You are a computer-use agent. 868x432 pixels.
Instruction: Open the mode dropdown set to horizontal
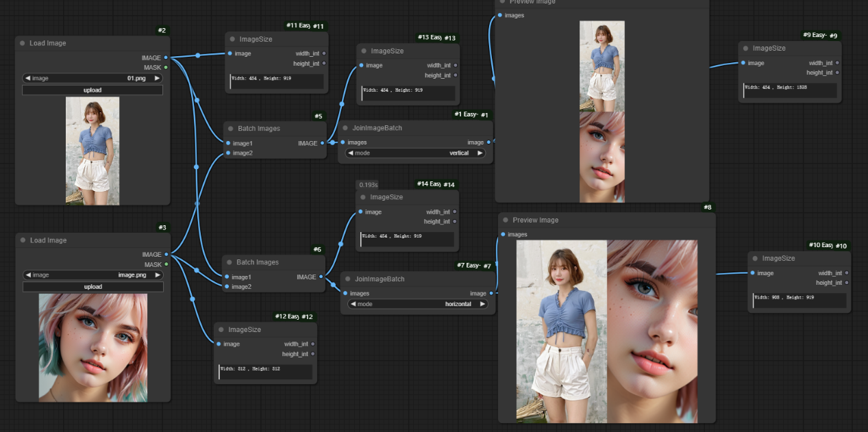point(418,304)
